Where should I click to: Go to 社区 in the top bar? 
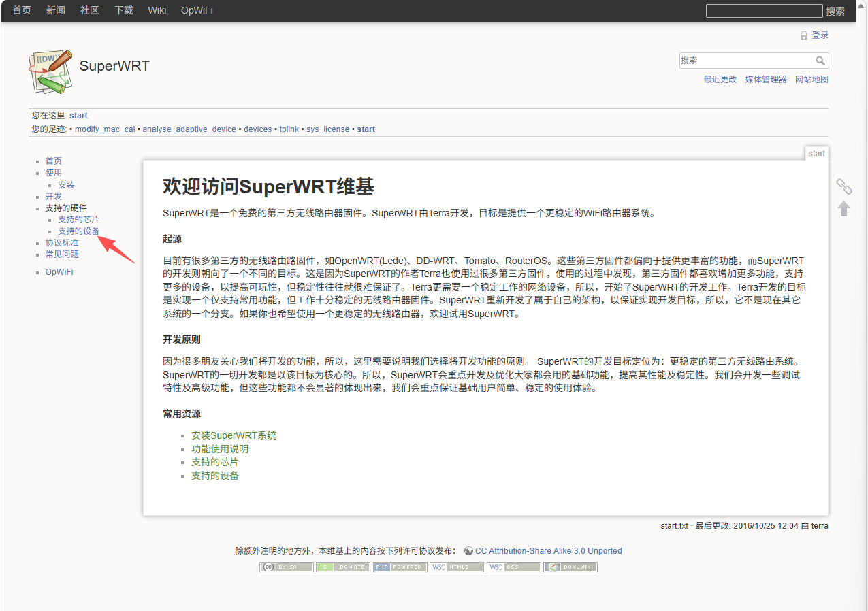click(x=90, y=10)
